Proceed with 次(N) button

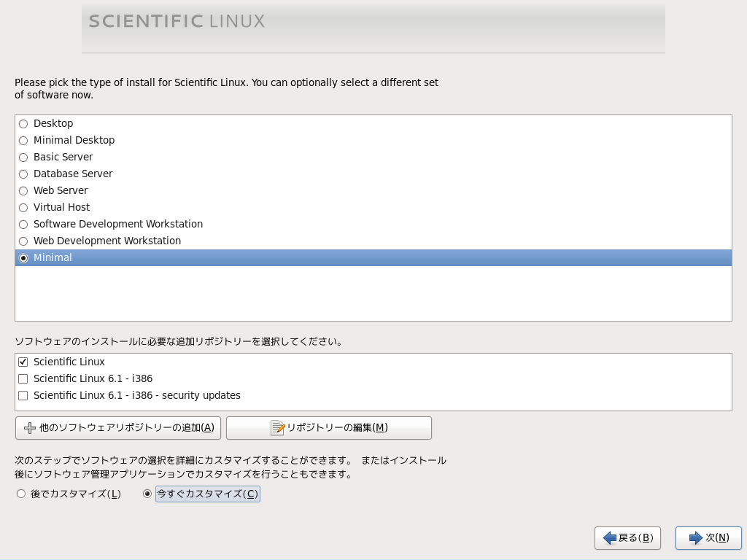coord(708,538)
